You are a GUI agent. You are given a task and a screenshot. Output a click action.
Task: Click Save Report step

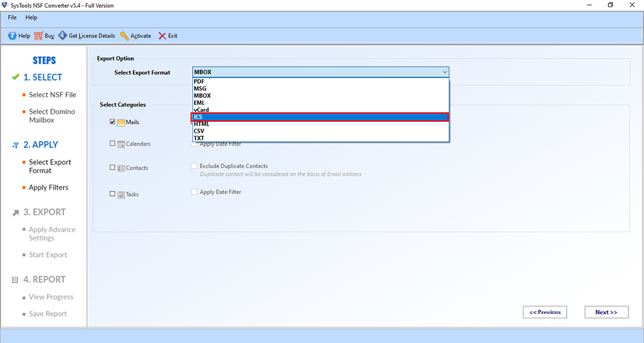pyautogui.click(x=48, y=314)
